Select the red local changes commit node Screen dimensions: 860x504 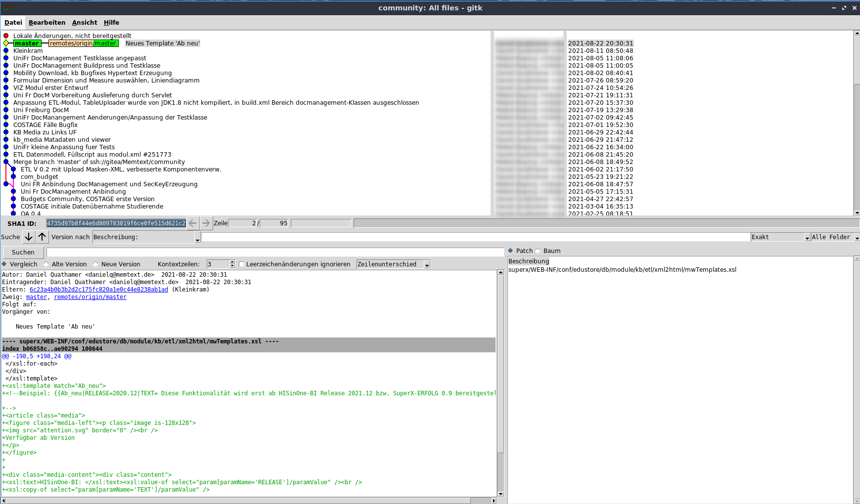click(6, 36)
